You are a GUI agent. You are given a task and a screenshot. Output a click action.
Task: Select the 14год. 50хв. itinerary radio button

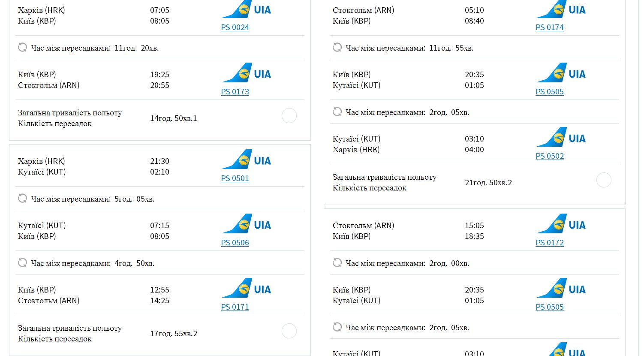(289, 116)
